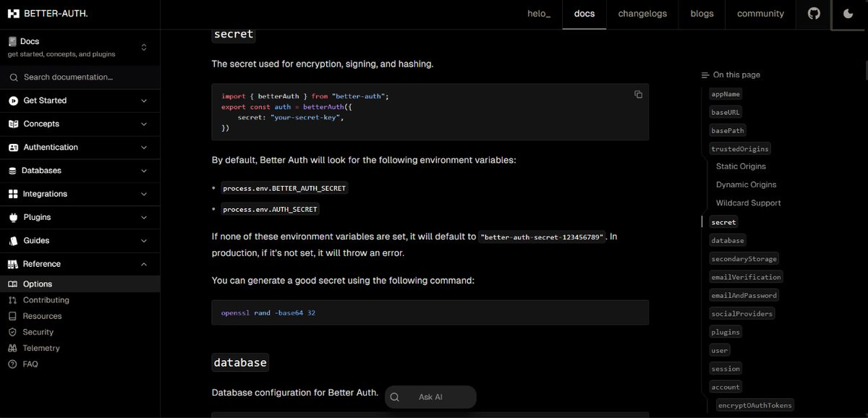Expand the Guides section chevron
Image resolution: width=868 pixels, height=418 pixels.
tap(144, 241)
